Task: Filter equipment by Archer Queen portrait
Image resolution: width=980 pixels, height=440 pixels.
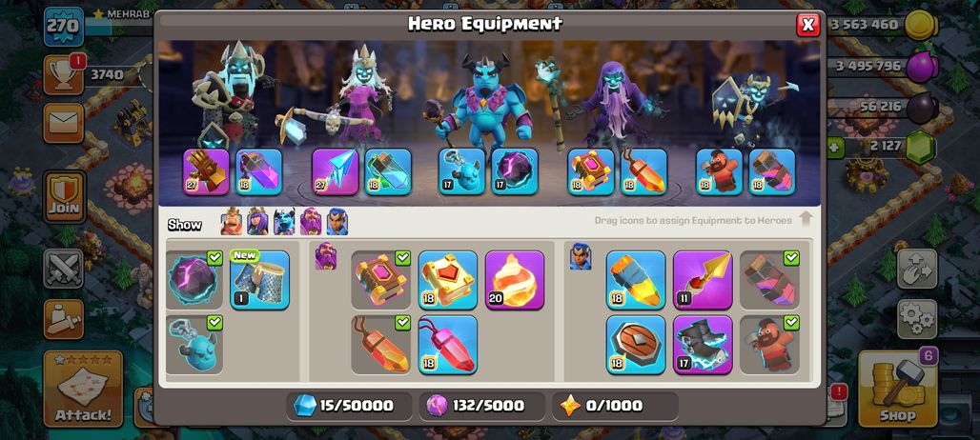Action: 257,222
